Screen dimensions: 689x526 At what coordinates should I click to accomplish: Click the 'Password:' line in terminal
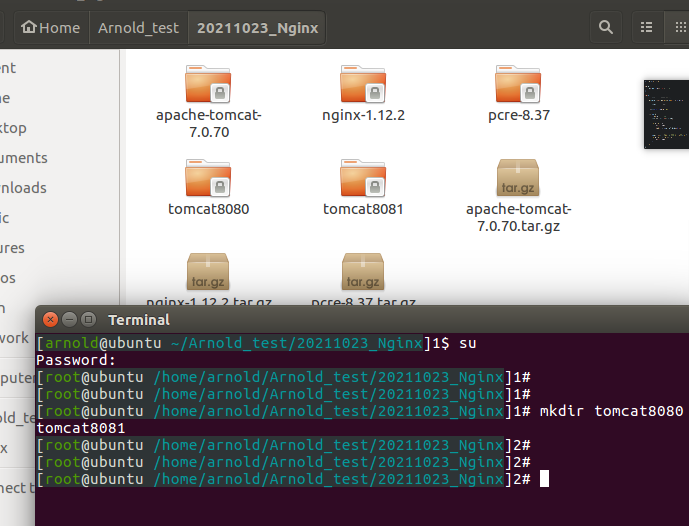pyautogui.click(x=76, y=360)
